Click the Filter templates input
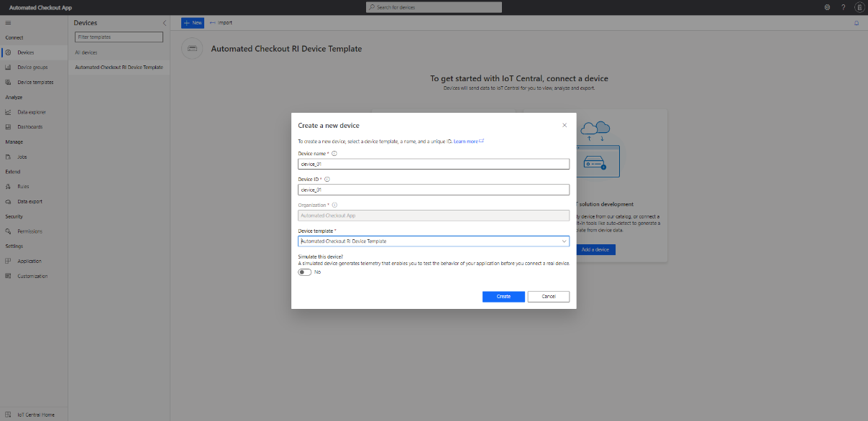 tap(119, 37)
